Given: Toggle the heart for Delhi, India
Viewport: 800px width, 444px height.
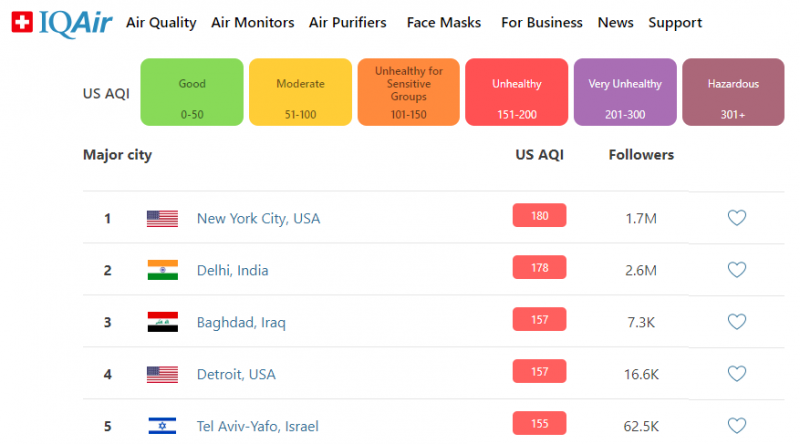Looking at the screenshot, I should (x=737, y=270).
